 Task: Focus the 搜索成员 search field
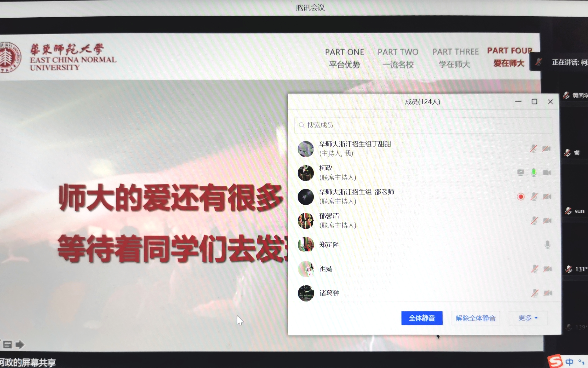tap(423, 125)
